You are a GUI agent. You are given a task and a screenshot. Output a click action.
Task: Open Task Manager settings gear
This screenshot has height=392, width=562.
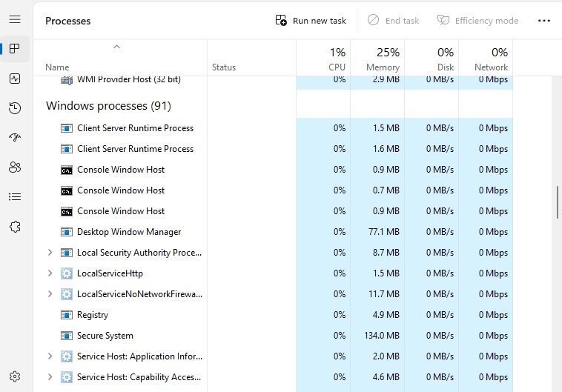[x=15, y=376]
